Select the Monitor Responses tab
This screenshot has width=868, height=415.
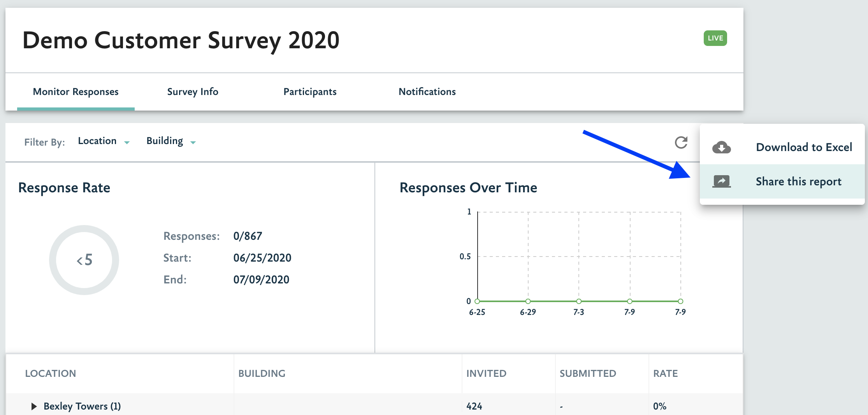76,92
